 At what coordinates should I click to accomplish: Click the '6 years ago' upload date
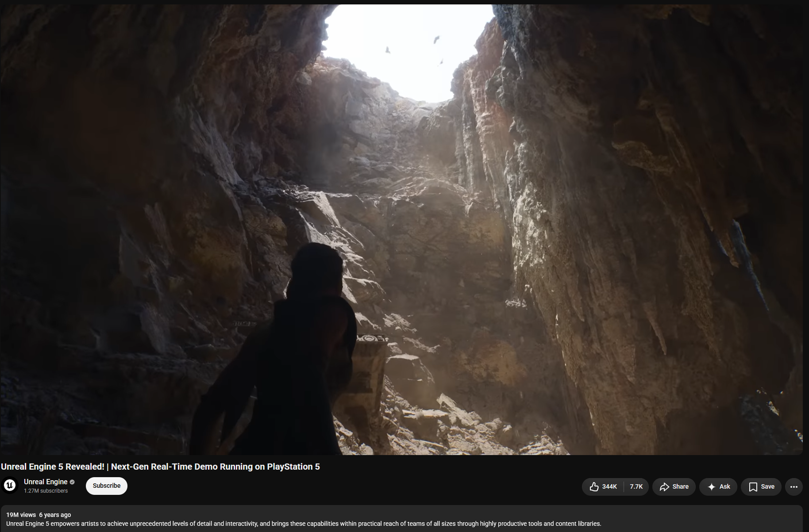[55, 515]
